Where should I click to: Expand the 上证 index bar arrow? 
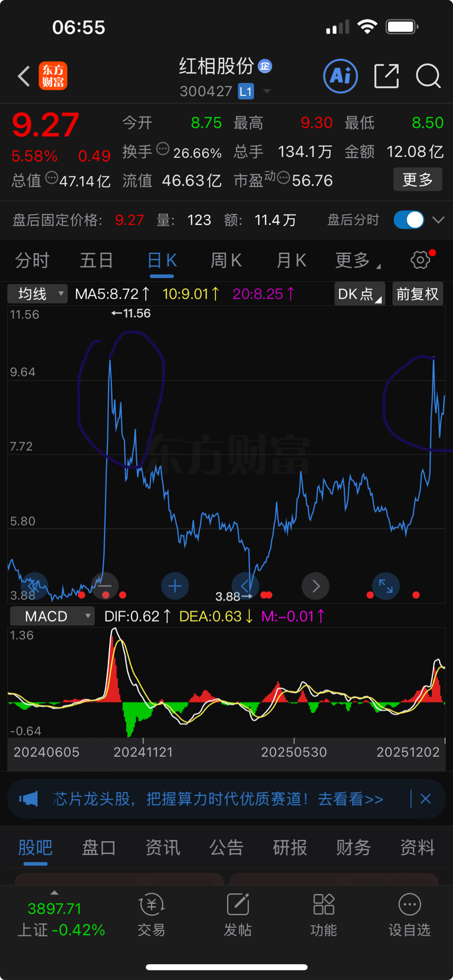54,893
